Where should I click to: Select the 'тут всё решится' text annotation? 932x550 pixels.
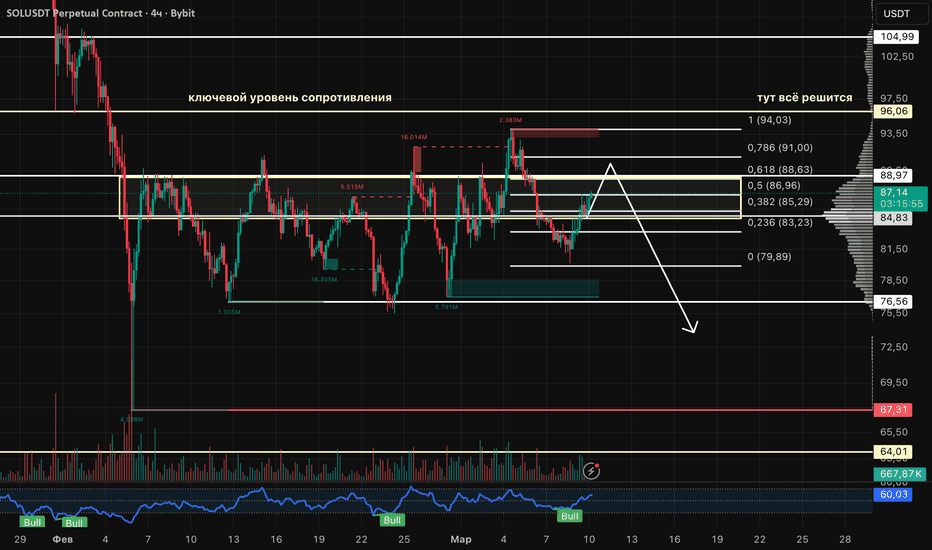(x=804, y=98)
